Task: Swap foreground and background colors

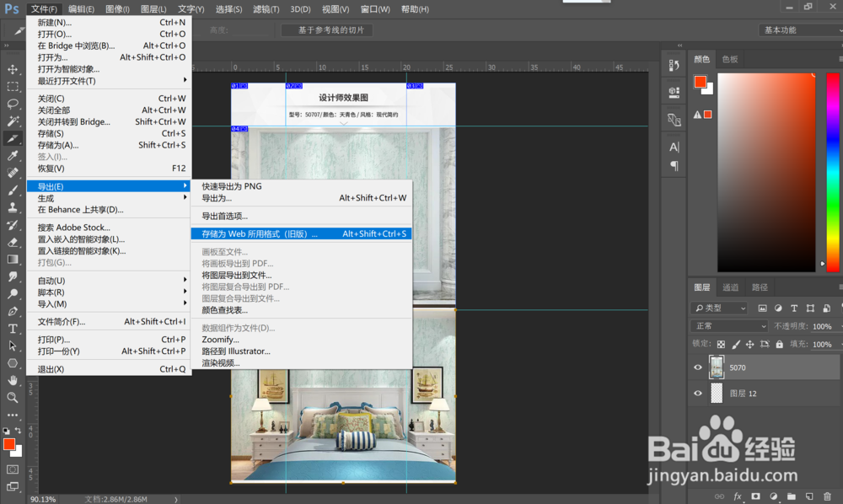Action: tap(19, 431)
